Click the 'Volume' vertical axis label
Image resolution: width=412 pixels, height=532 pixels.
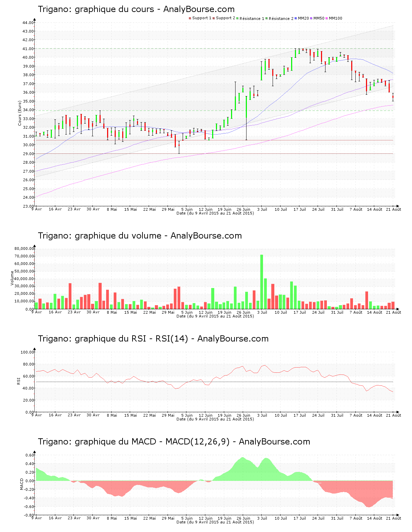click(12, 278)
